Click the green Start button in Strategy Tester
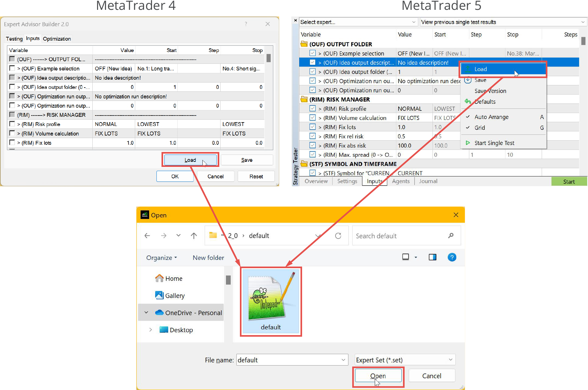Screen dimensions: 588x390 tap(569, 182)
